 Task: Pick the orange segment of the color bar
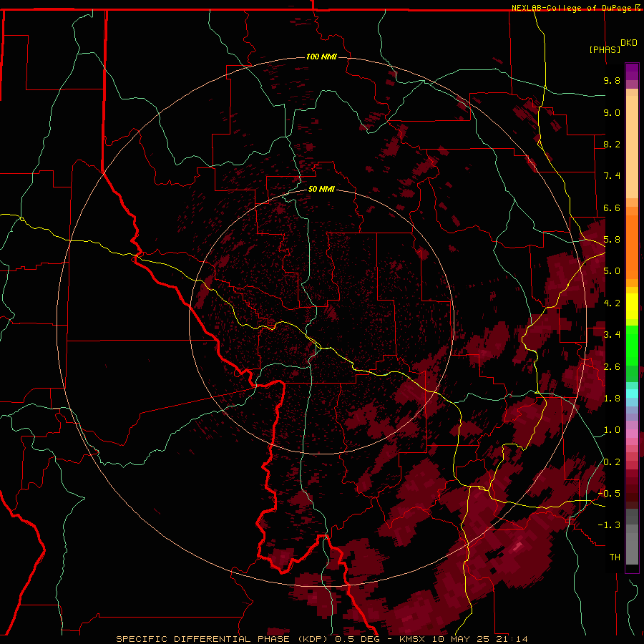[632, 248]
